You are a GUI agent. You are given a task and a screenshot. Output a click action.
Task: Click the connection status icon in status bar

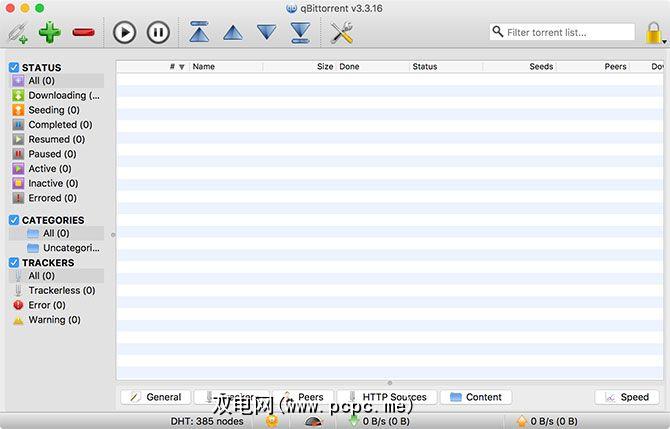pos(272,421)
